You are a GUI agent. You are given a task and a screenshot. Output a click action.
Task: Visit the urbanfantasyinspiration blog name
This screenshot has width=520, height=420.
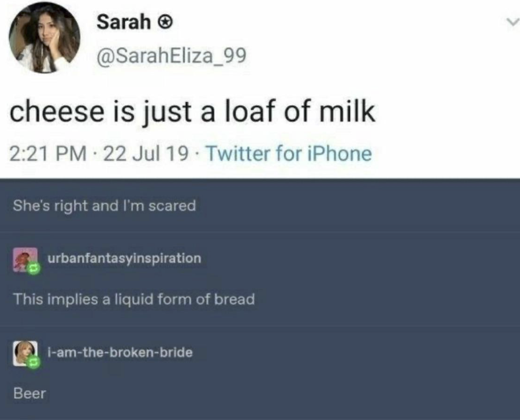pyautogui.click(x=124, y=258)
